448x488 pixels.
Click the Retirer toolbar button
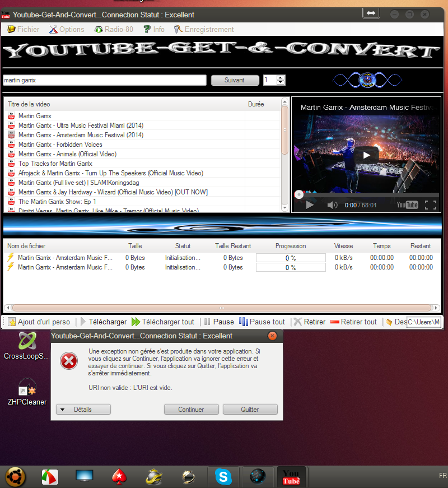click(310, 322)
